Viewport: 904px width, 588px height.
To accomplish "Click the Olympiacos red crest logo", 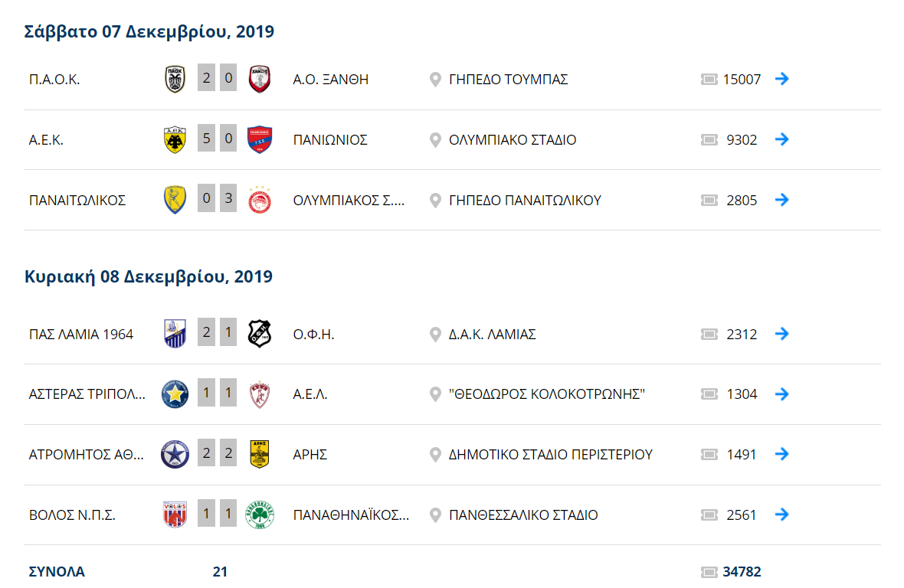I will tap(260, 200).
